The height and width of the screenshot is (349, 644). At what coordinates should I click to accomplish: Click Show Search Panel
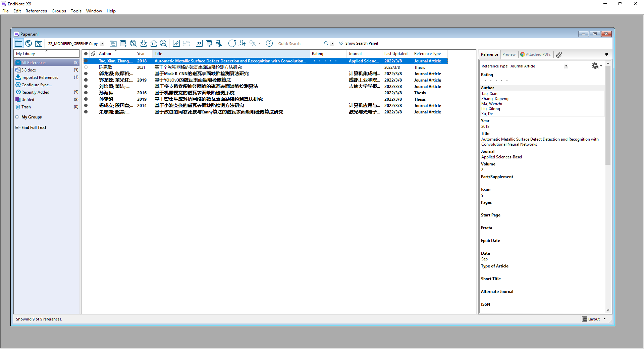(x=358, y=43)
